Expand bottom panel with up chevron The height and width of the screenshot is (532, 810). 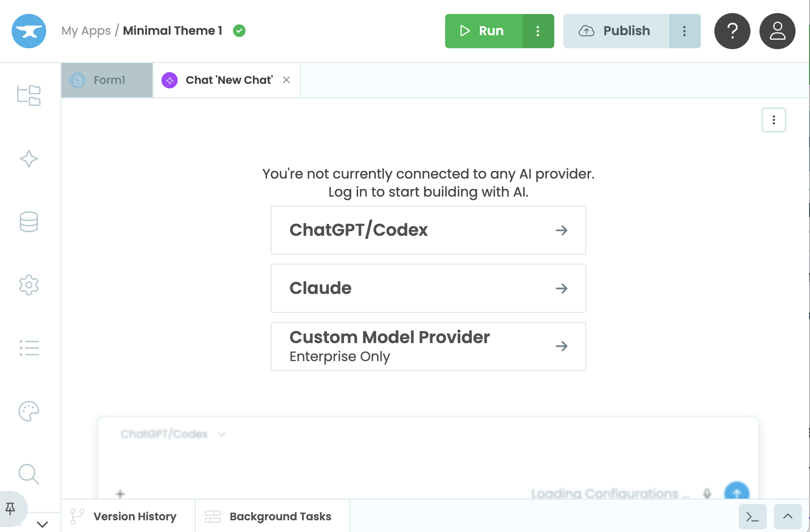point(788,517)
